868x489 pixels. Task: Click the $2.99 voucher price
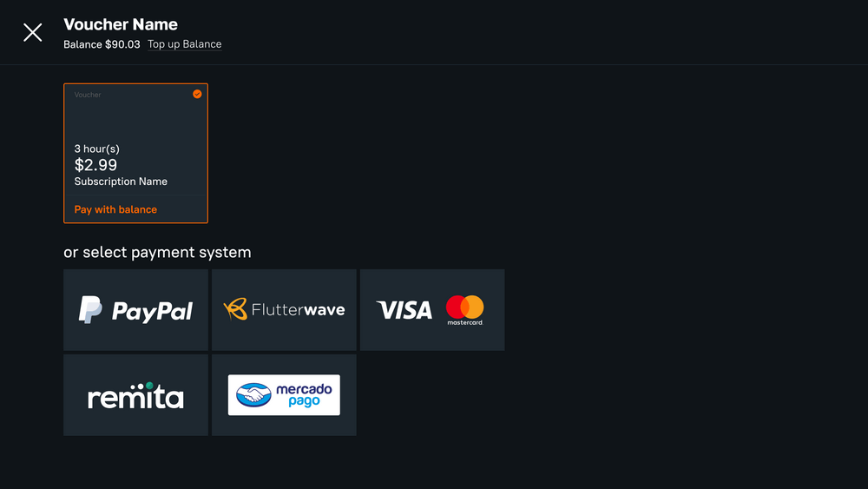pos(95,165)
